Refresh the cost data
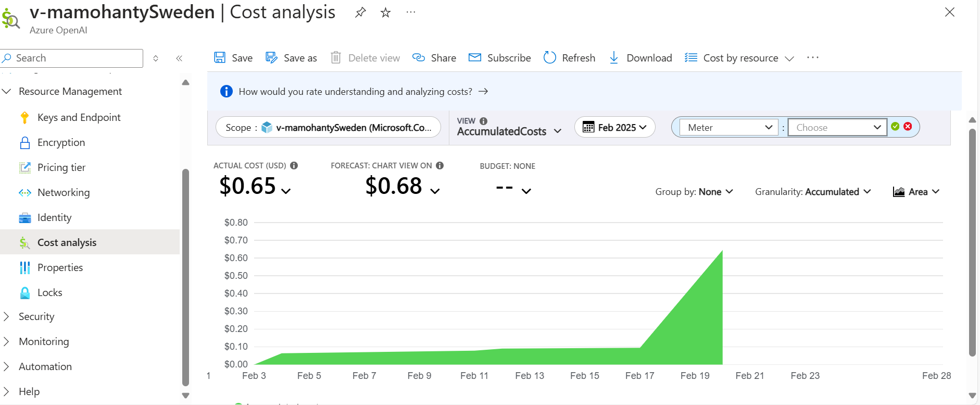 click(x=569, y=58)
